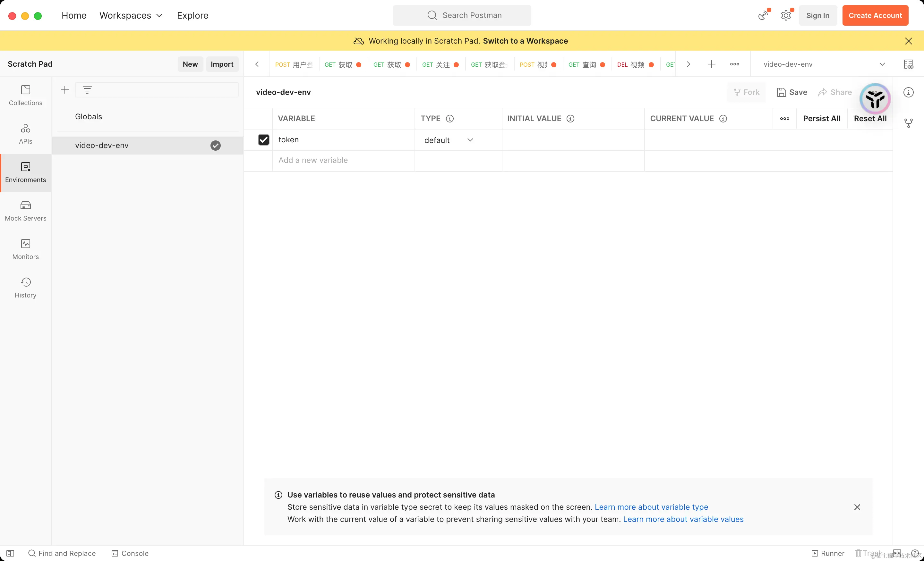The image size is (924, 561).
Task: Expand the Workspaces dropdown menu
Action: pos(131,15)
